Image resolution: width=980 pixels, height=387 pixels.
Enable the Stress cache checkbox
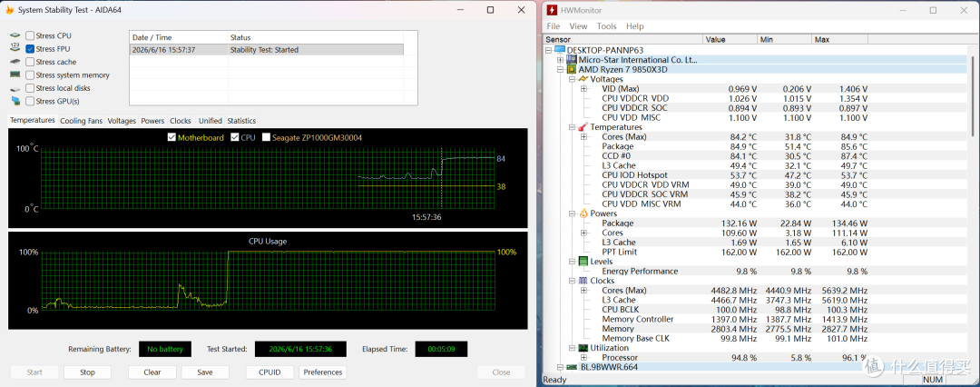tap(30, 62)
